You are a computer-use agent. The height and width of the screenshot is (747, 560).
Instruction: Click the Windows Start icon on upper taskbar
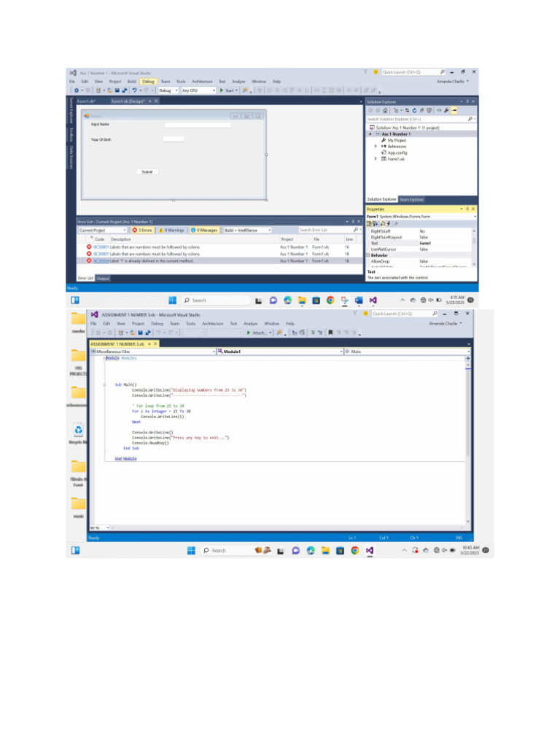(x=172, y=300)
